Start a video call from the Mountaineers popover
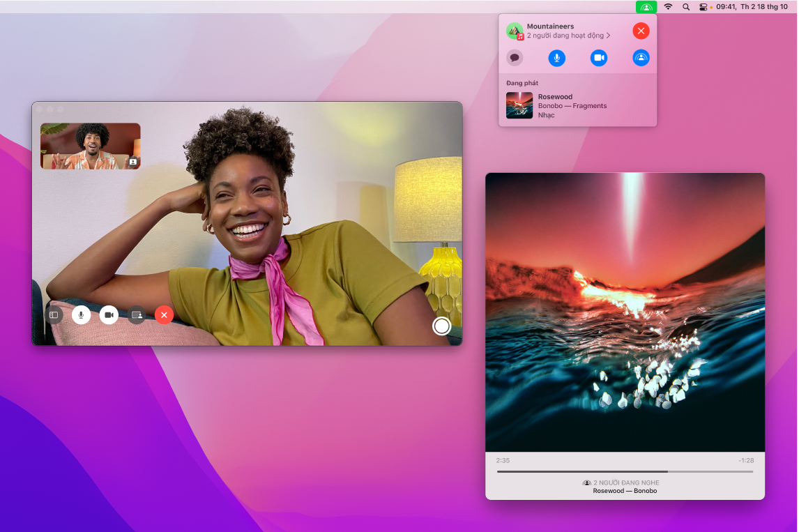 (598, 58)
